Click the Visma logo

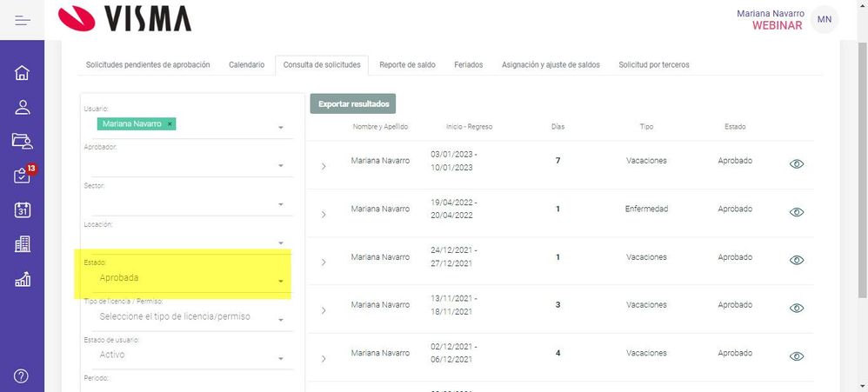pos(124,19)
